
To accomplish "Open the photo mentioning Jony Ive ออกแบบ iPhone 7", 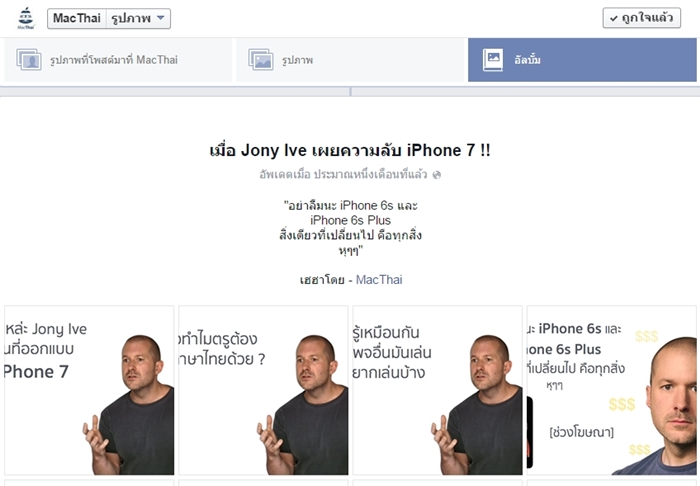I will [x=89, y=390].
